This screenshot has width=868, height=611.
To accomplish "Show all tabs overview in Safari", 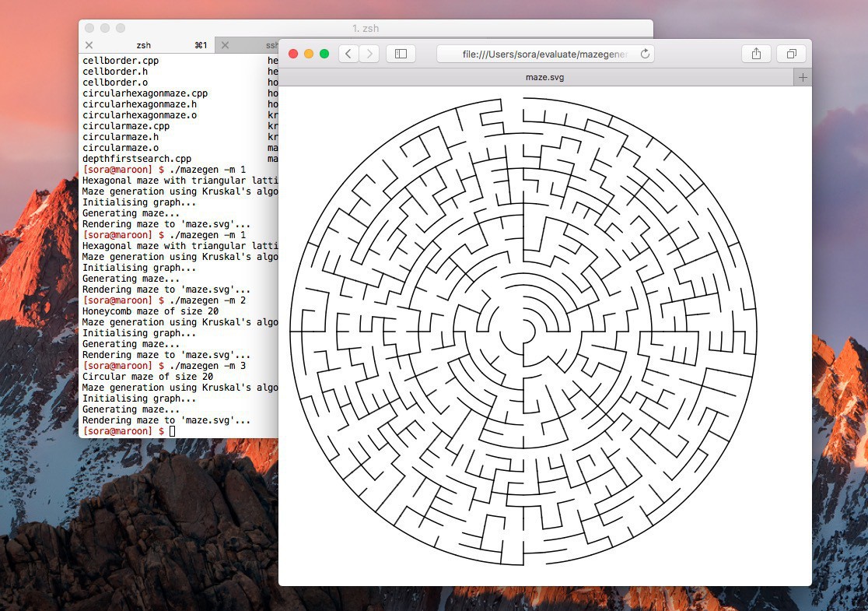I will [x=791, y=54].
